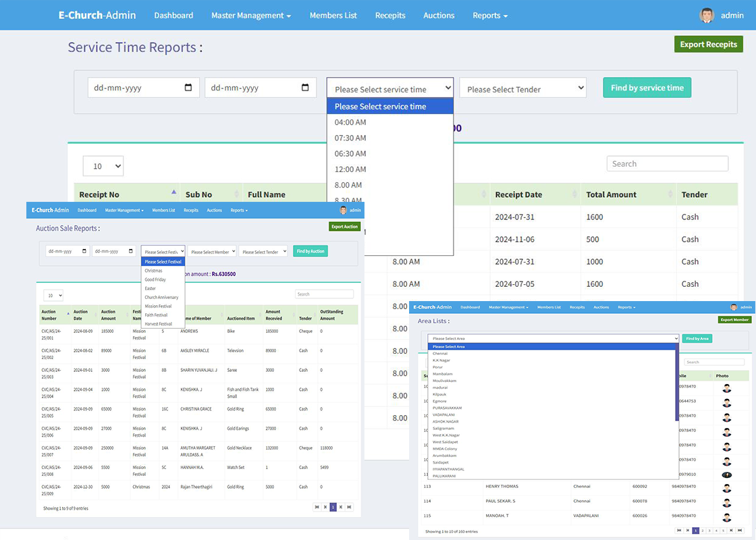Open calendar picker in first Service Time date field

tap(188, 88)
